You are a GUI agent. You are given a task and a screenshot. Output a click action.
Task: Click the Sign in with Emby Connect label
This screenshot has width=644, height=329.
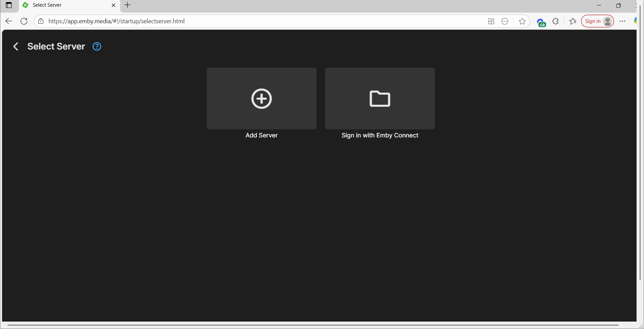[x=380, y=135]
